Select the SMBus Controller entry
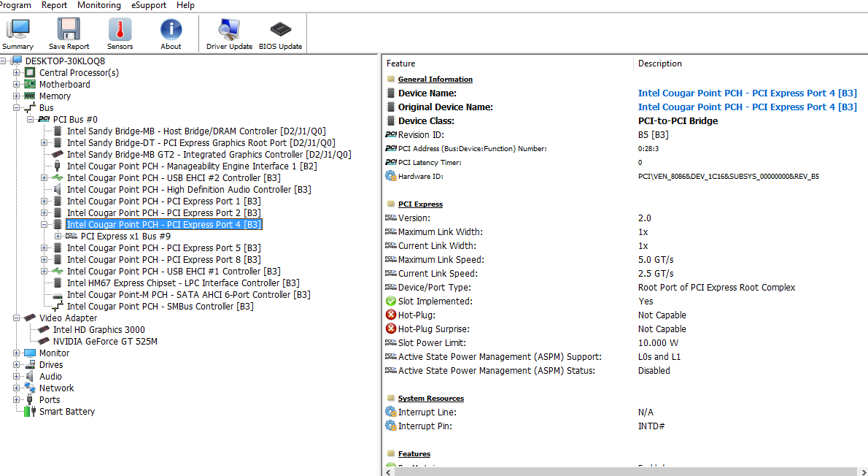 point(160,307)
